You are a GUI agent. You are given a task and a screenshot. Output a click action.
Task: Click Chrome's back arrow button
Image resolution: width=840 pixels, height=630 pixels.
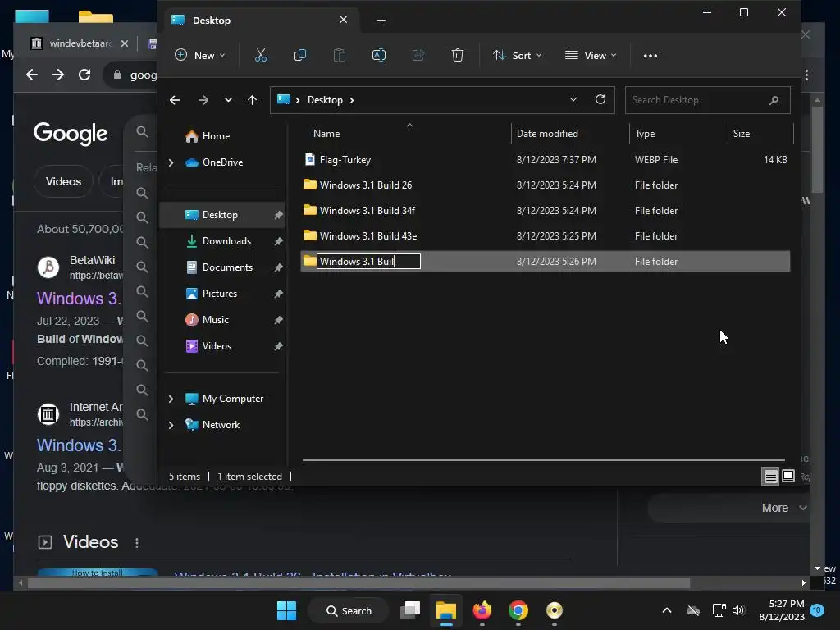(x=32, y=75)
